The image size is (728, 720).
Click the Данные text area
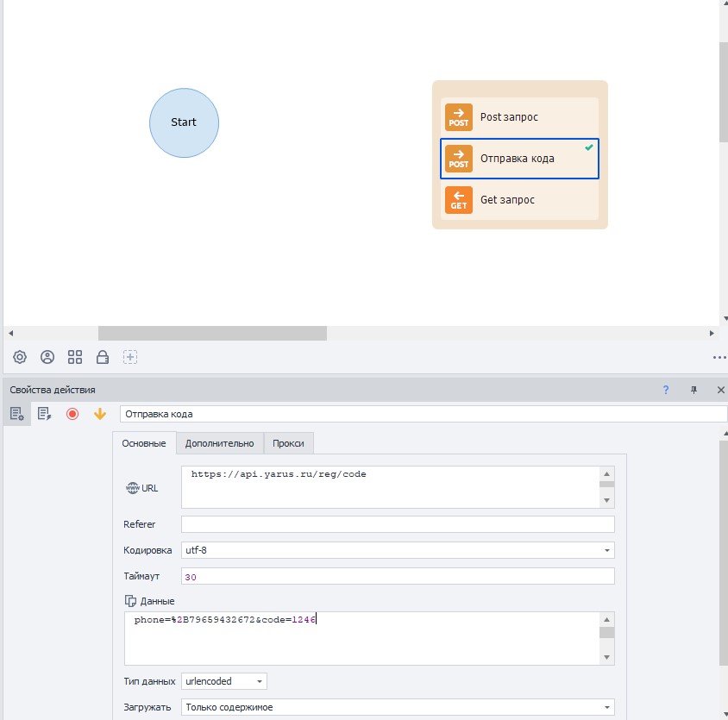(362, 638)
